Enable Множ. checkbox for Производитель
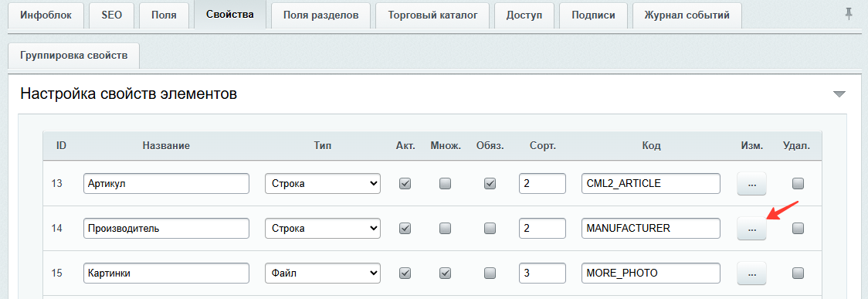 point(445,228)
